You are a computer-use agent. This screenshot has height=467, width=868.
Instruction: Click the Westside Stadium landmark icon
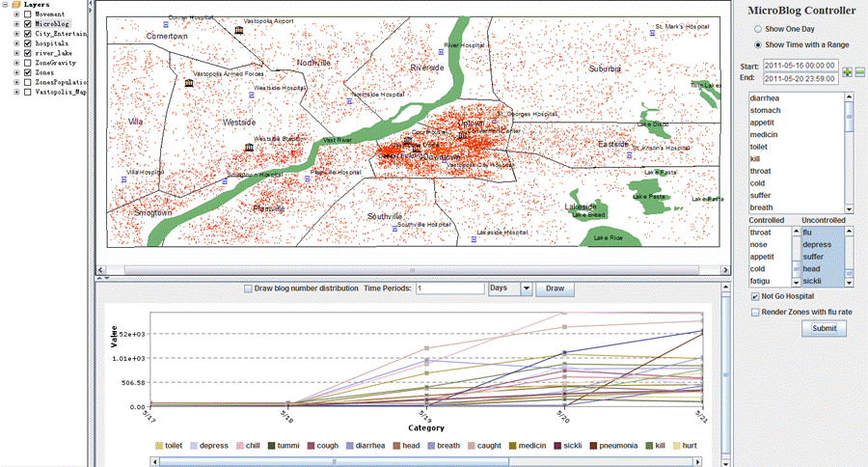coord(249,148)
